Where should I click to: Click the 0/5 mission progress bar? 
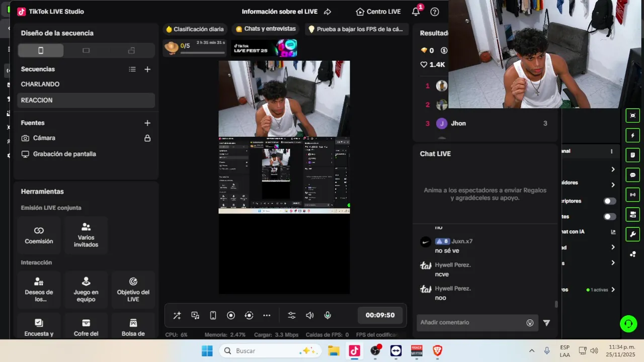[202, 52]
